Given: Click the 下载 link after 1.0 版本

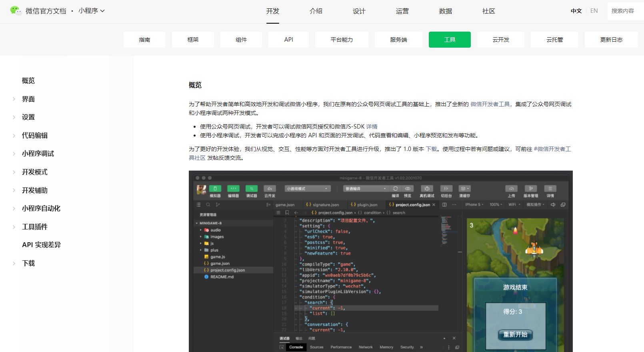Looking at the screenshot, I should tap(431, 149).
